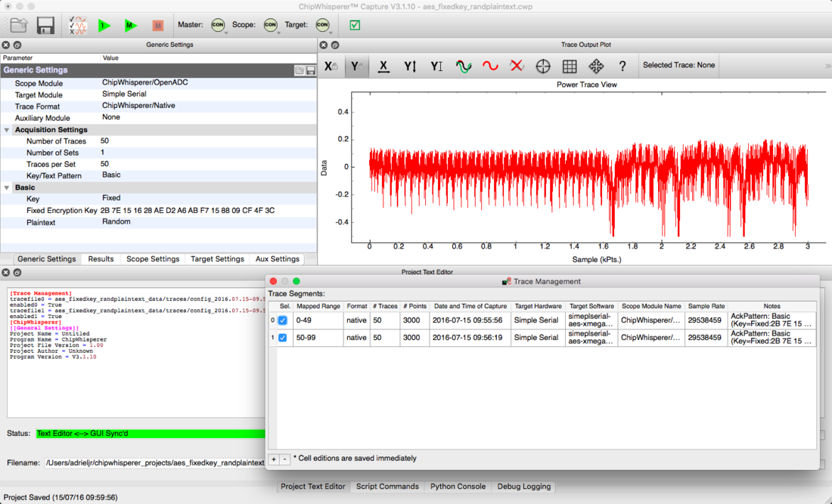
Task: Click the crosshair cursor icon in plot toolbar
Action: [x=543, y=66]
